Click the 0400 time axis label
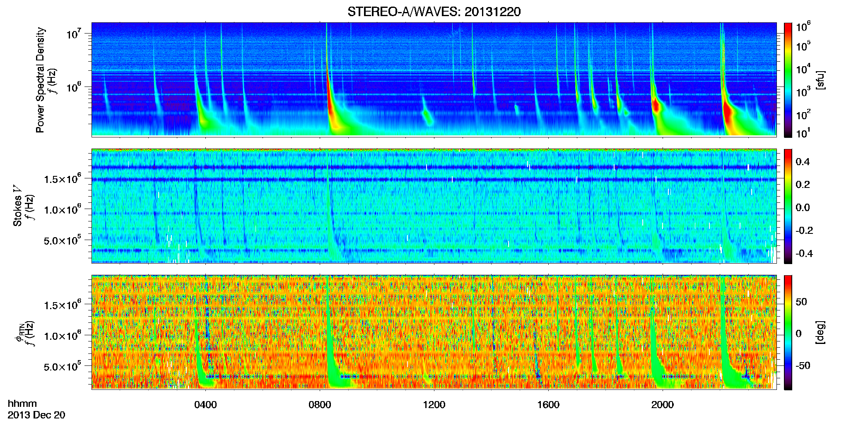868x447 pixels. click(205, 405)
